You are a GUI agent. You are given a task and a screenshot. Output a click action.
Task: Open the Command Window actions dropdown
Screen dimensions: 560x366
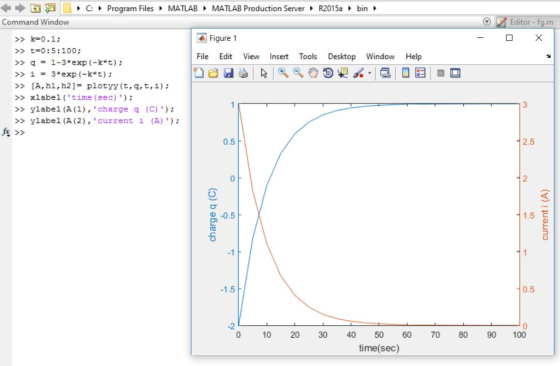[486, 22]
